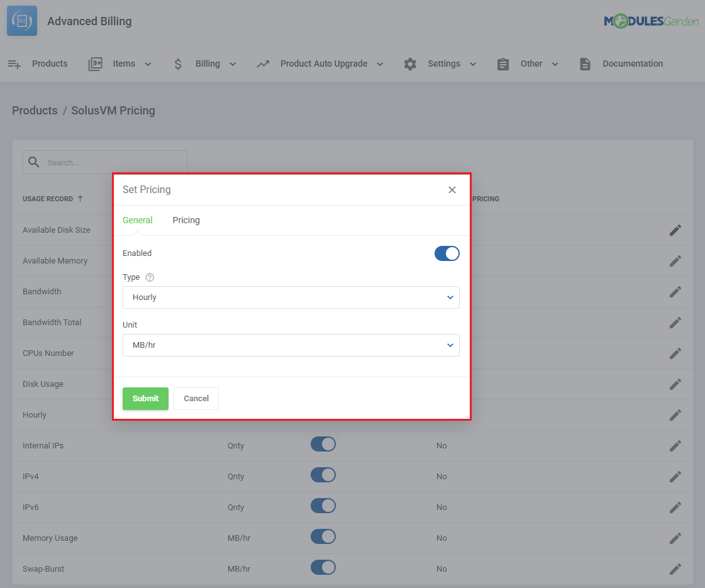Click the Advanced Billing app logo icon
Viewport: 705px width, 588px height.
point(22,21)
